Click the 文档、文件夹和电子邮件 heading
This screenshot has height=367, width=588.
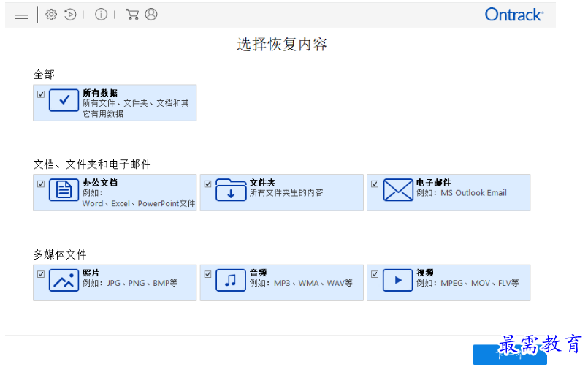(x=92, y=164)
